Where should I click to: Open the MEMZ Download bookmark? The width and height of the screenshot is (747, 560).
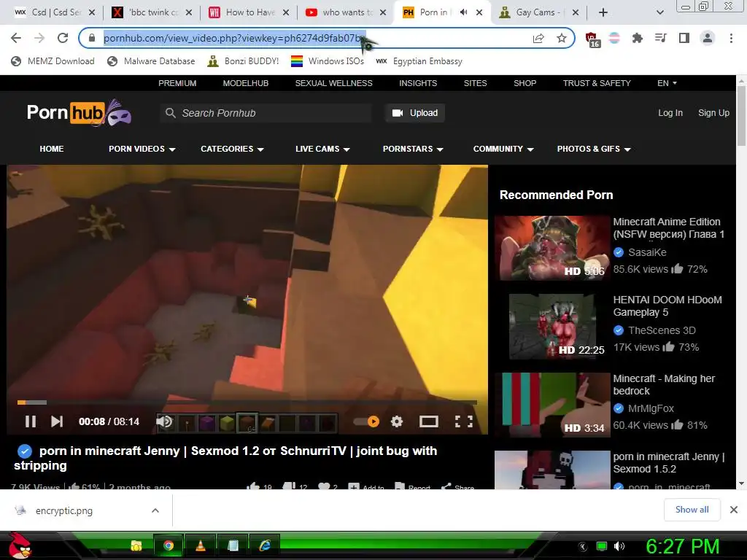[x=53, y=61]
